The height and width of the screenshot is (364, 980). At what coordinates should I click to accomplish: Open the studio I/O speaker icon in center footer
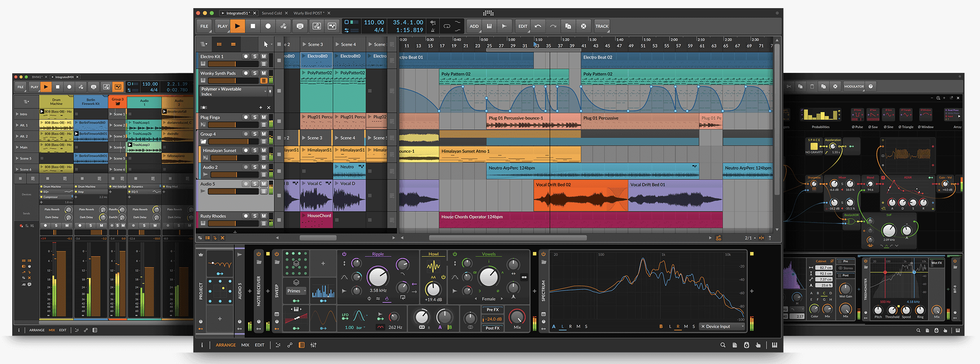[746, 345]
